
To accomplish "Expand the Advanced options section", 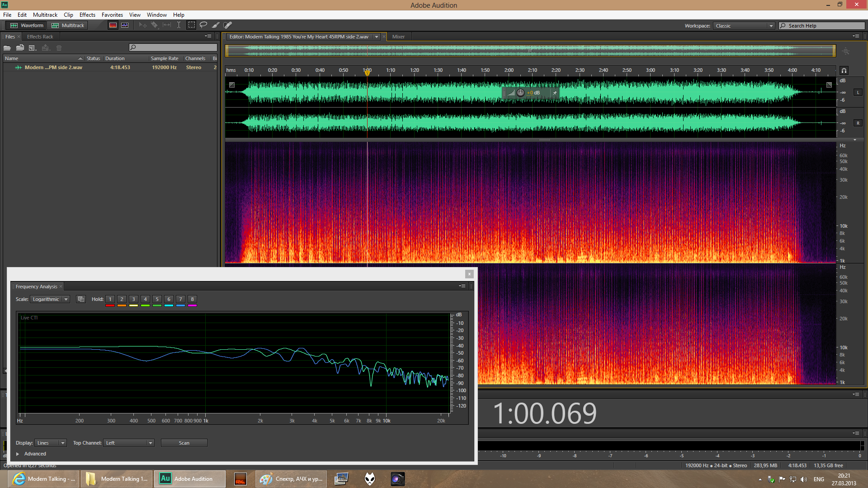I will [18, 454].
